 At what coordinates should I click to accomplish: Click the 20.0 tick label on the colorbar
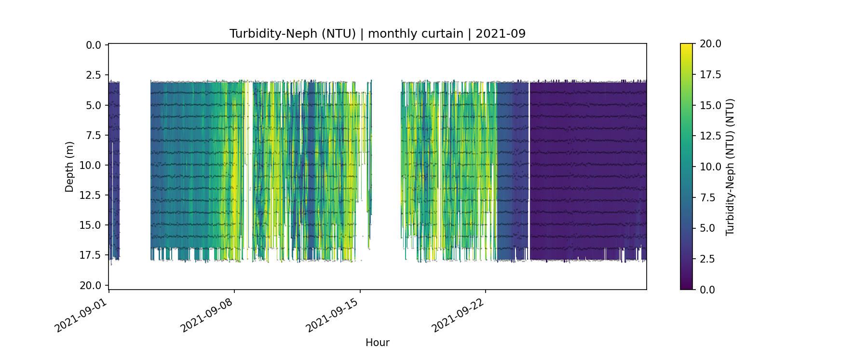click(710, 44)
